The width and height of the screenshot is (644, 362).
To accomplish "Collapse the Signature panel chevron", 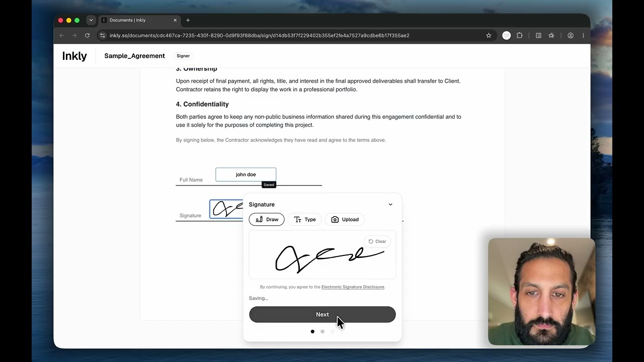I will 390,205.
